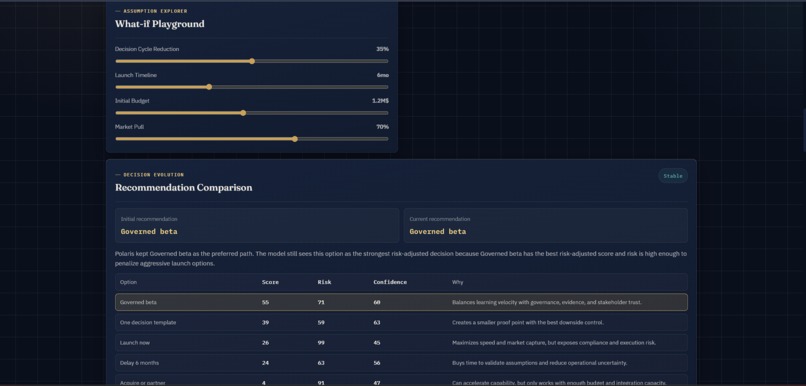The width and height of the screenshot is (806, 386).
Task: Click the Assumption Explorer label
Action: coord(155,11)
